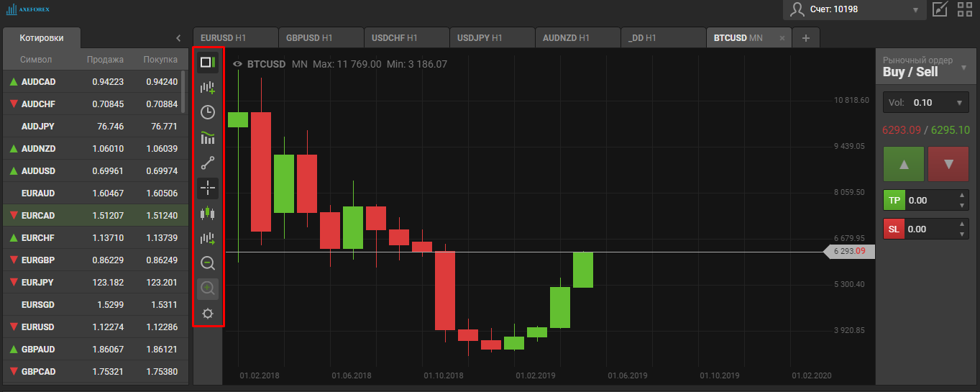980x392 pixels.
Task: Activate the crosshair cursor tool
Action: [208, 188]
